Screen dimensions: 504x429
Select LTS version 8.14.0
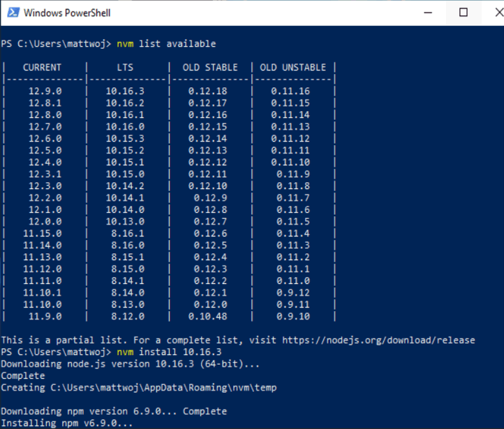tap(128, 293)
